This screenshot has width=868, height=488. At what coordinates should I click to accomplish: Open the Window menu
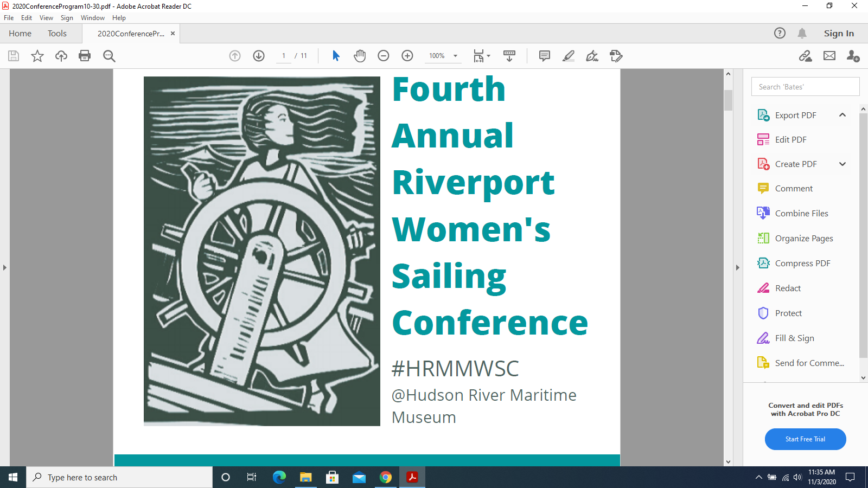pyautogui.click(x=93, y=18)
